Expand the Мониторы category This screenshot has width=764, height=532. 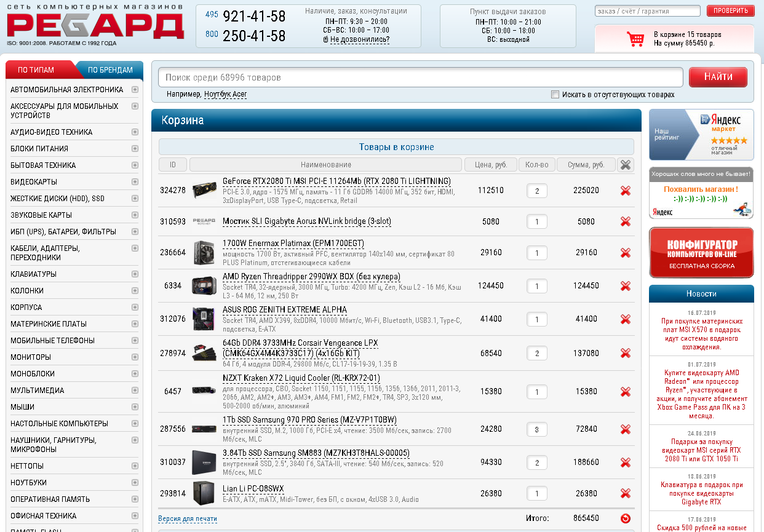[x=135, y=357]
